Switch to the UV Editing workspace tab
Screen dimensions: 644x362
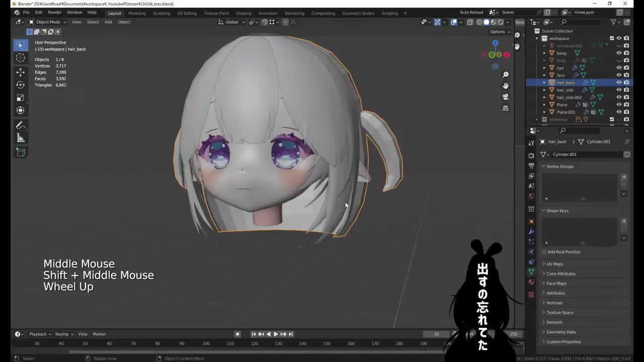click(187, 13)
